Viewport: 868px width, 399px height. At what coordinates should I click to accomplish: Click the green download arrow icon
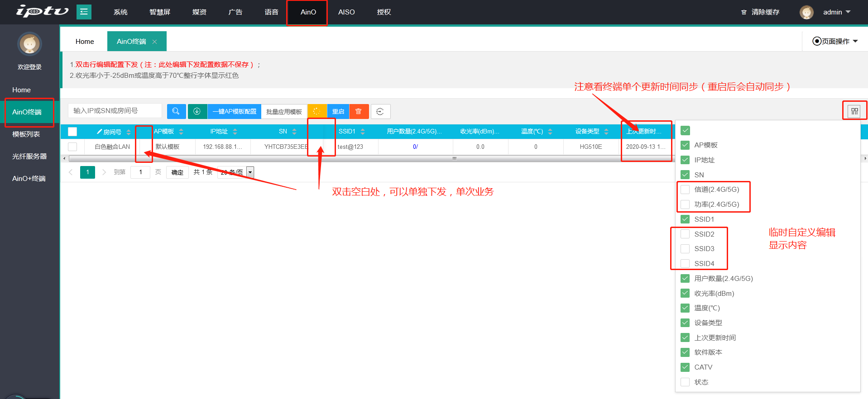click(197, 111)
